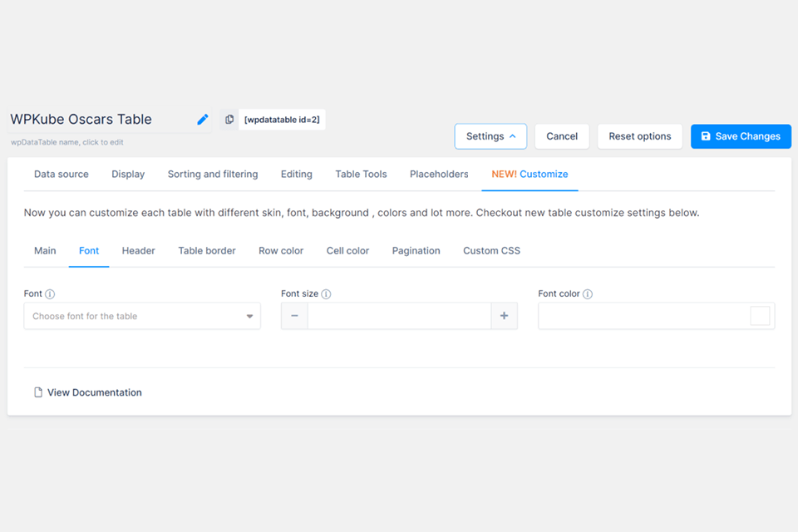The image size is (798, 532).
Task: Switch to the Data source tab
Action: pos(61,174)
